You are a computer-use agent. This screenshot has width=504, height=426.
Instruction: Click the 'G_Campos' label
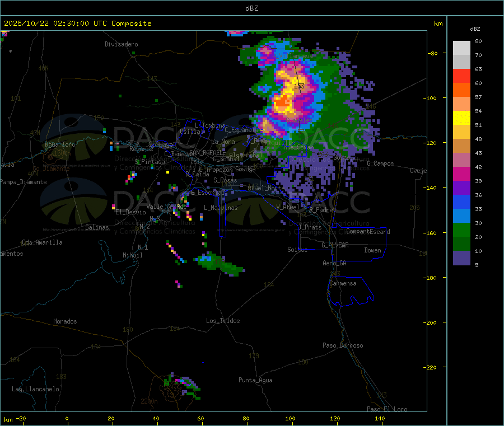tap(380, 163)
